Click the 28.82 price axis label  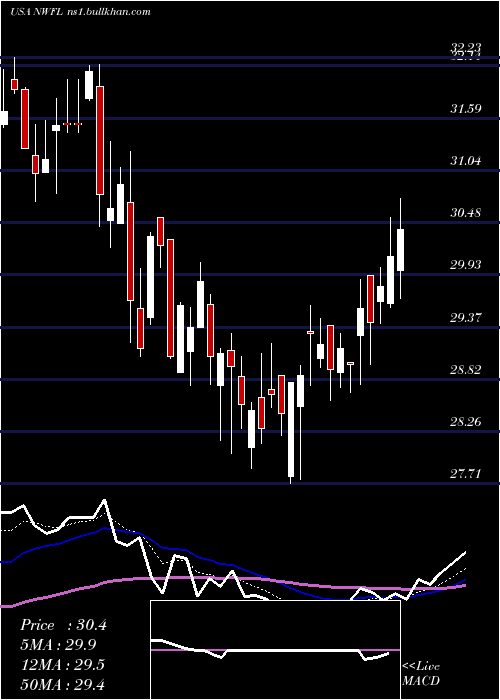pos(466,369)
